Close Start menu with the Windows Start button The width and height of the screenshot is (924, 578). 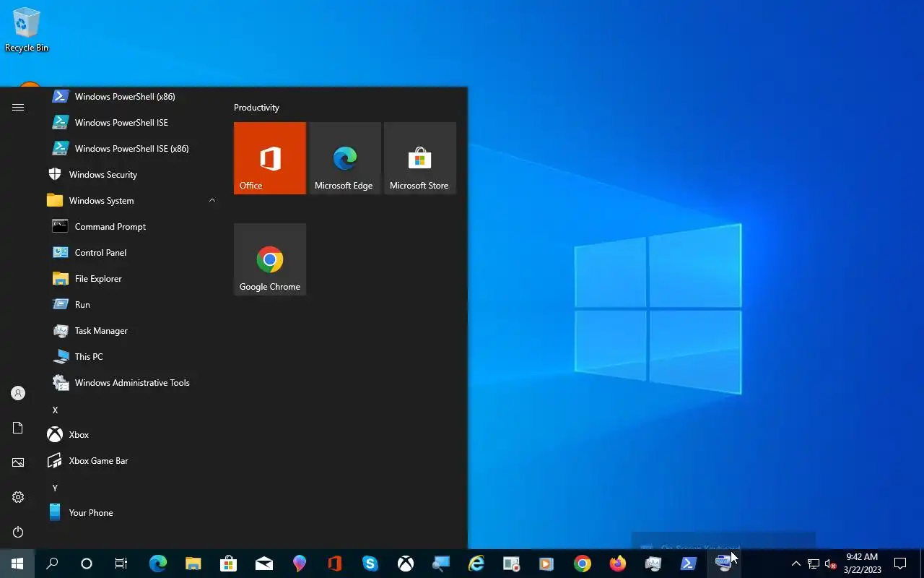coord(17,564)
